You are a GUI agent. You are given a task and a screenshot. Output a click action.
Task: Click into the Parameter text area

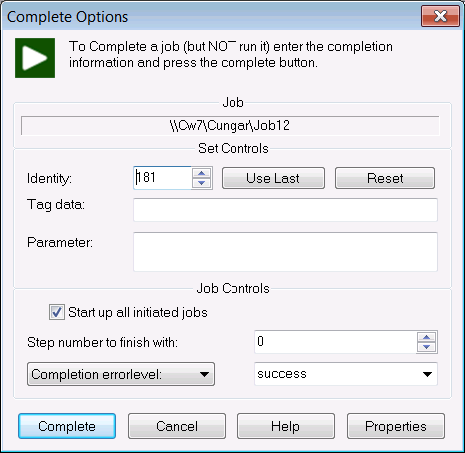285,252
